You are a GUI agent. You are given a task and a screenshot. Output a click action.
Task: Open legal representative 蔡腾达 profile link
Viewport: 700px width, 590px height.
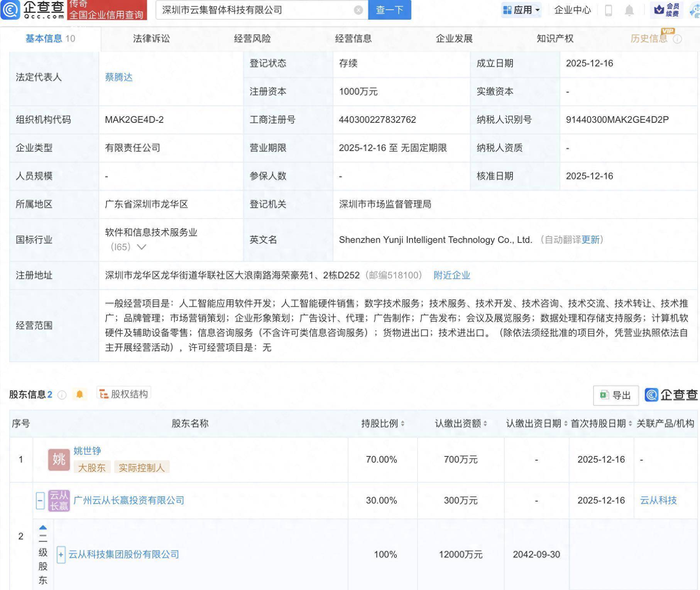pyautogui.click(x=120, y=77)
